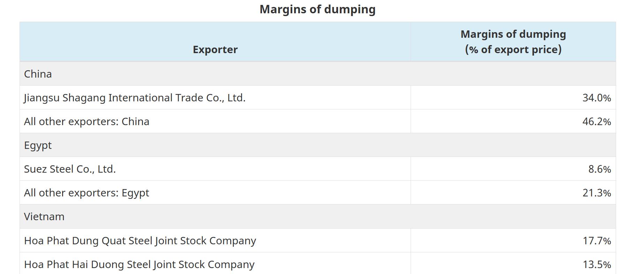644x274 pixels.
Task: Select the 8.6% margin value
Action: pyautogui.click(x=599, y=169)
